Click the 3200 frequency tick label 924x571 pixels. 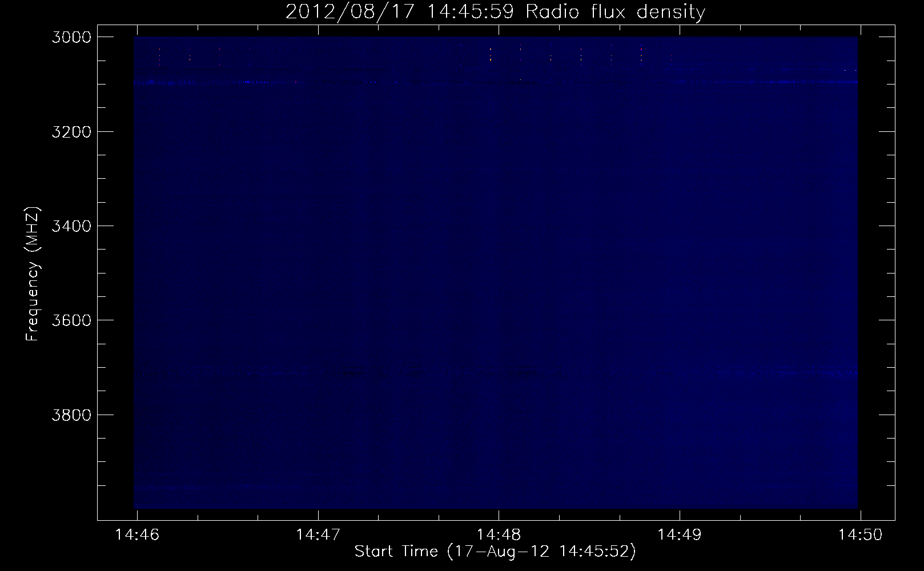tap(71, 132)
